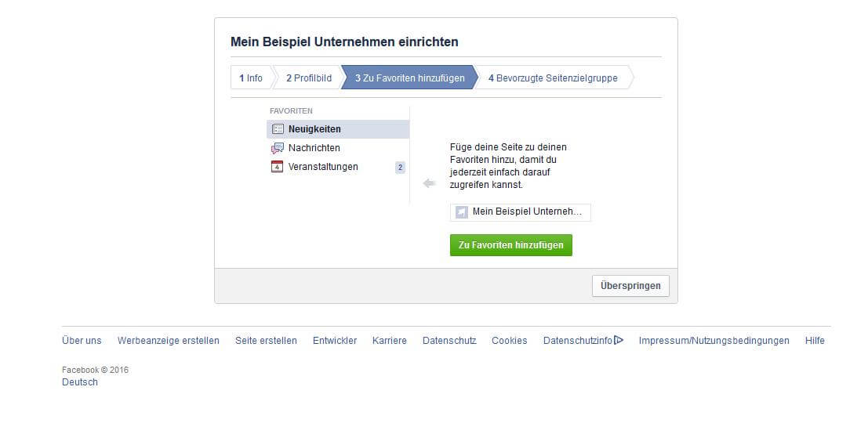
Task: Click the Veranstaltungen calendar icon
Action: pyautogui.click(x=278, y=167)
